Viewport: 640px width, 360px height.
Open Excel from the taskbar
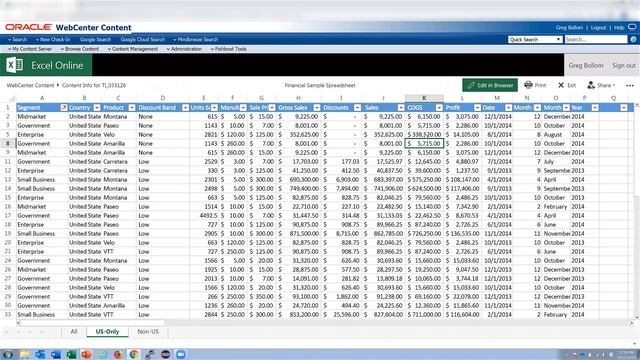tap(71, 354)
